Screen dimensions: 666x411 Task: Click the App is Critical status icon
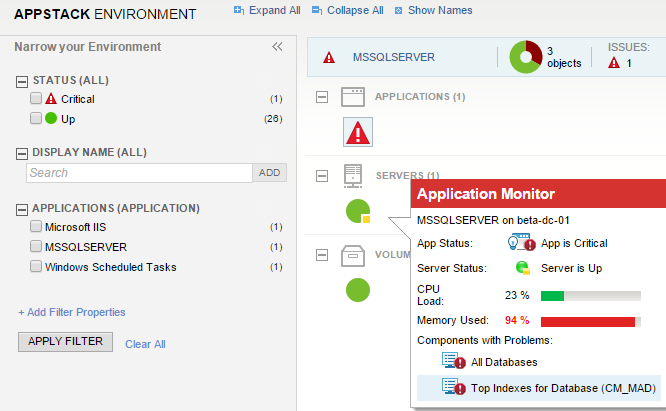click(519, 243)
